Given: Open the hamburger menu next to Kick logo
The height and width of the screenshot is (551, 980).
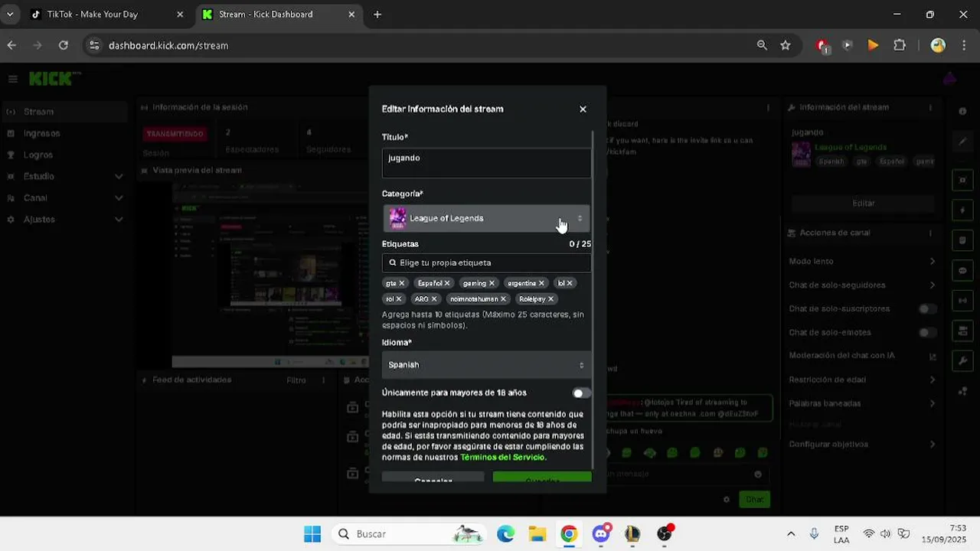Looking at the screenshot, I should click(x=13, y=79).
